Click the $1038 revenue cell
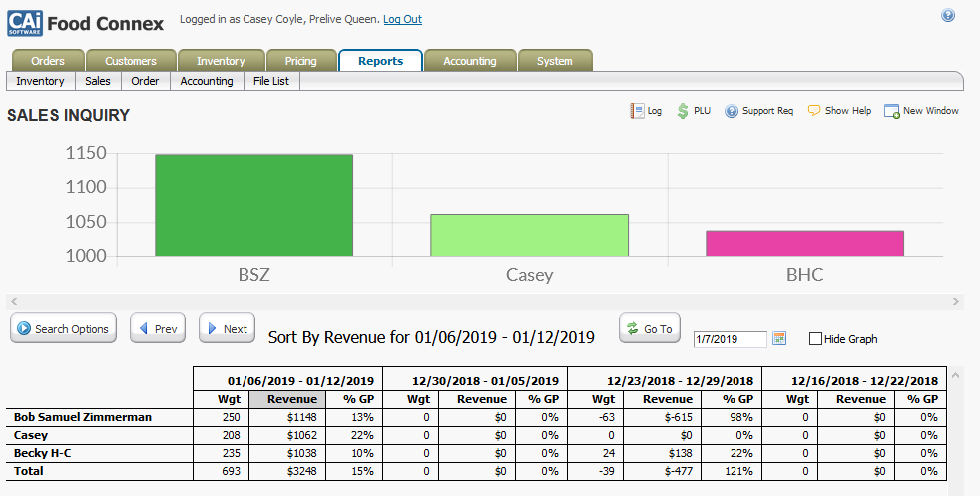 point(287,453)
